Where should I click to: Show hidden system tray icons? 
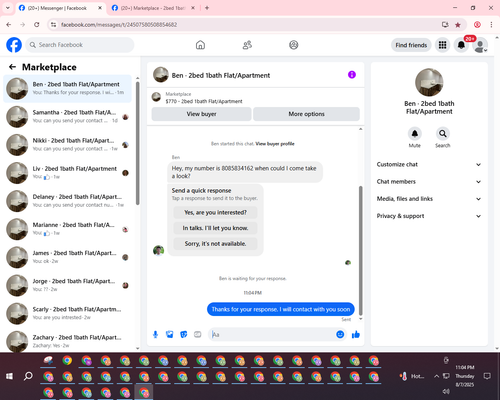point(436,376)
